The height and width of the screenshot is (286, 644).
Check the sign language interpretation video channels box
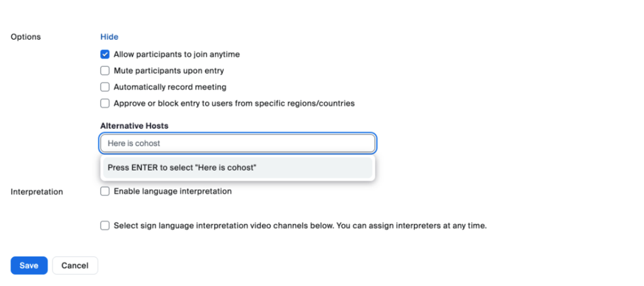[105, 226]
